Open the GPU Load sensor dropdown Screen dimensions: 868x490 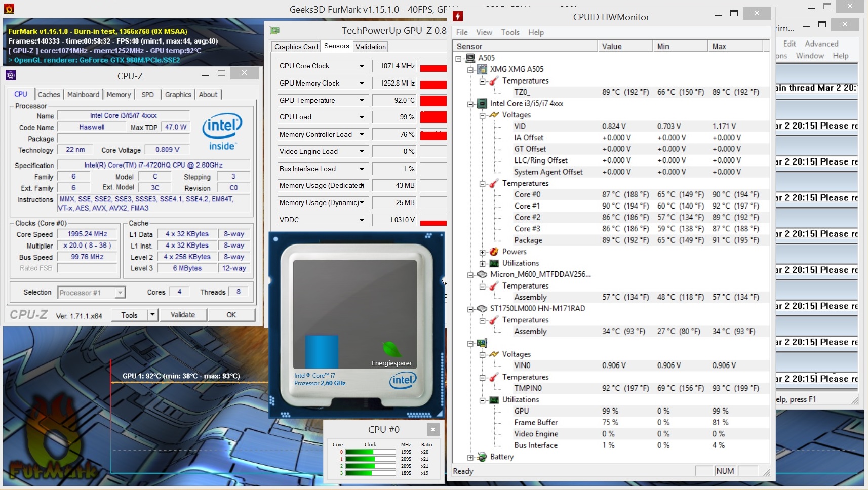[362, 117]
